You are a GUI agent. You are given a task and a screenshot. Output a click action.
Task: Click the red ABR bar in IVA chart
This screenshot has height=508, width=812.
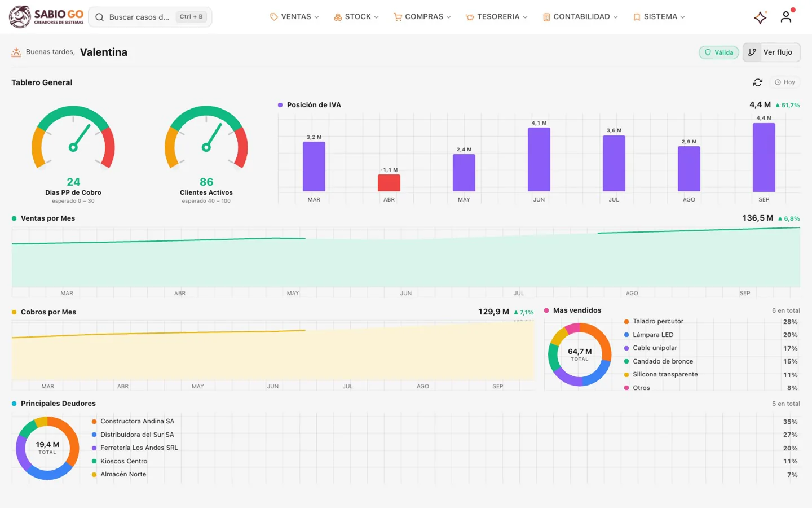click(389, 183)
